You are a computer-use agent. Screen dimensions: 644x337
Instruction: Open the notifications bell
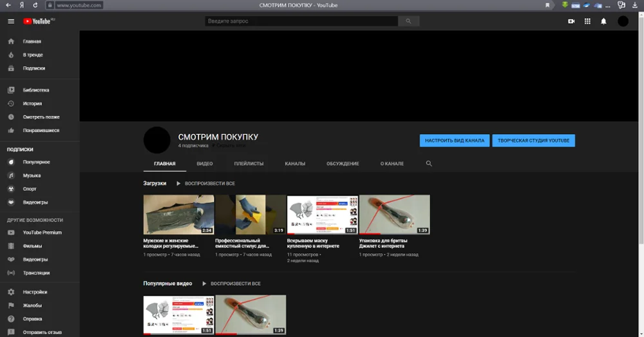coord(603,21)
